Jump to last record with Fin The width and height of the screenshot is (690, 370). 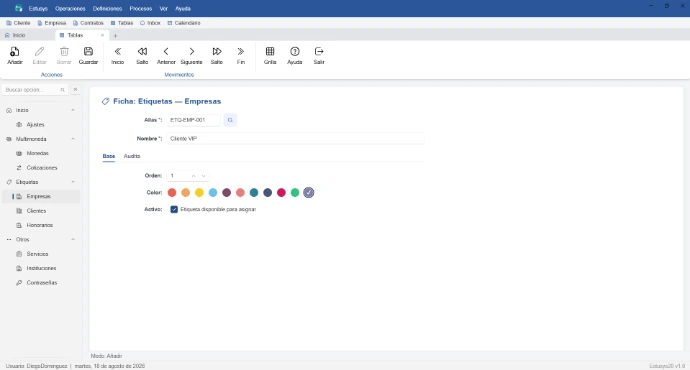click(x=241, y=51)
